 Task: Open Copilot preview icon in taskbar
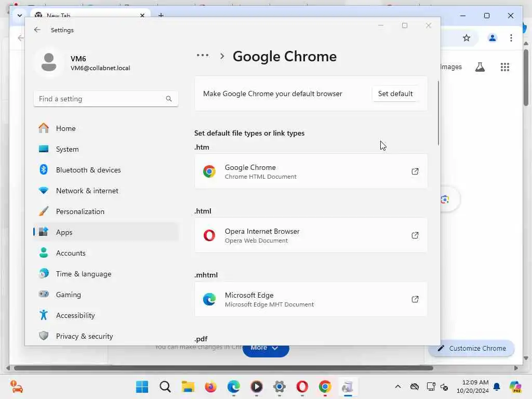coord(515,387)
